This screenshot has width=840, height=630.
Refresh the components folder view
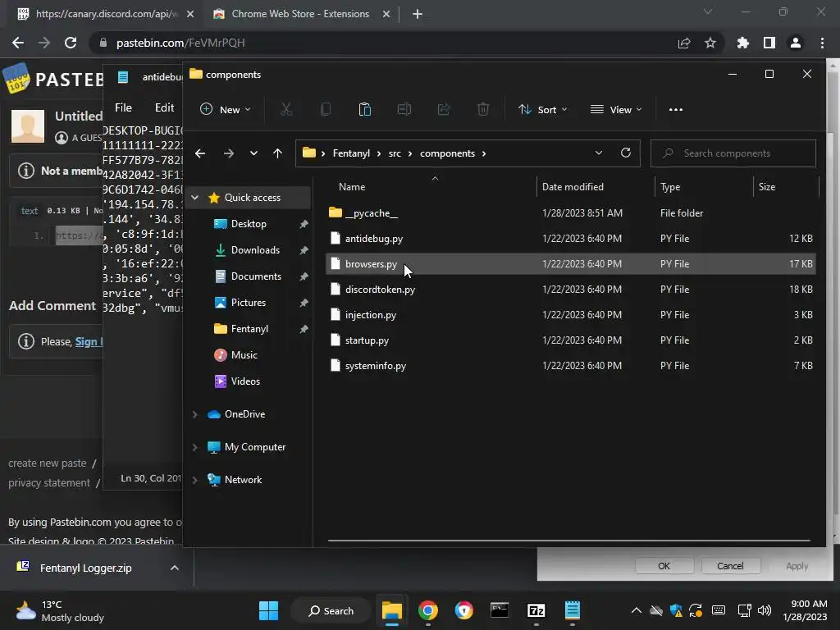625,153
